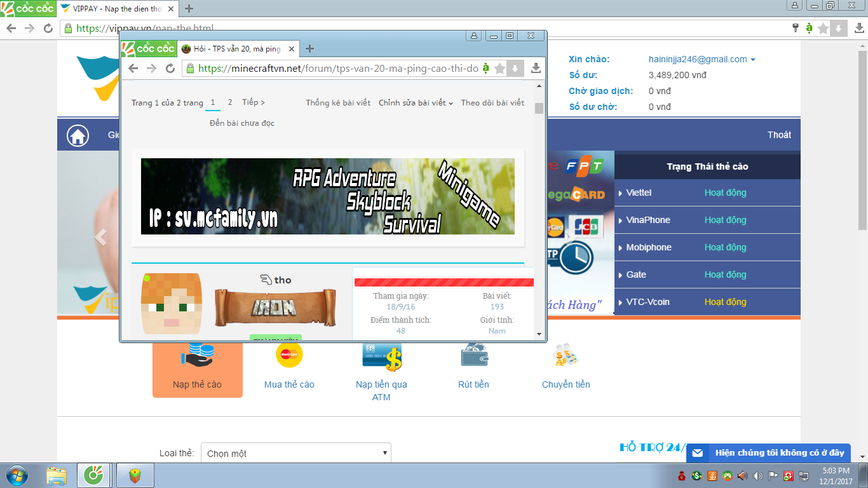Close the 'Hỏi - TPS vẫn 20' tab
The image size is (868, 488).
coord(292,49)
